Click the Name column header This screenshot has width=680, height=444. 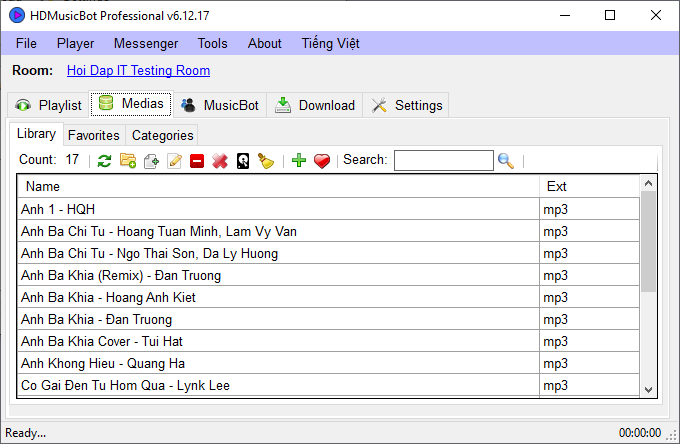click(x=278, y=186)
